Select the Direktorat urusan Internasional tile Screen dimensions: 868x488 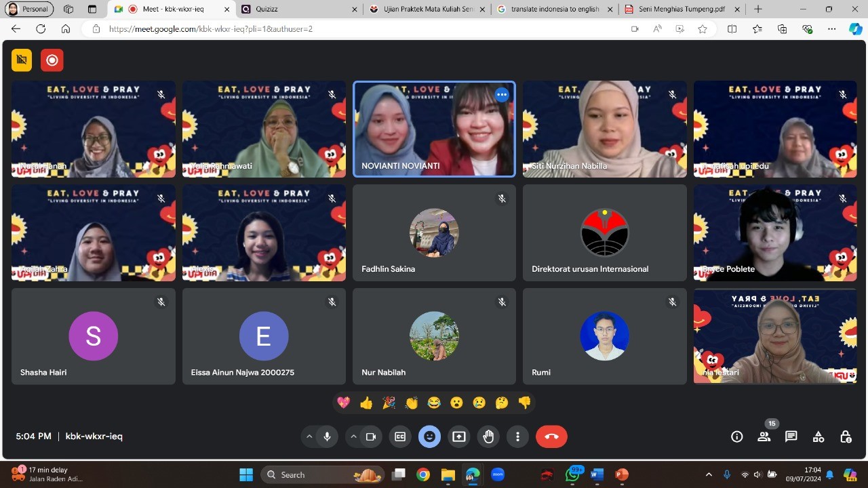pos(605,232)
